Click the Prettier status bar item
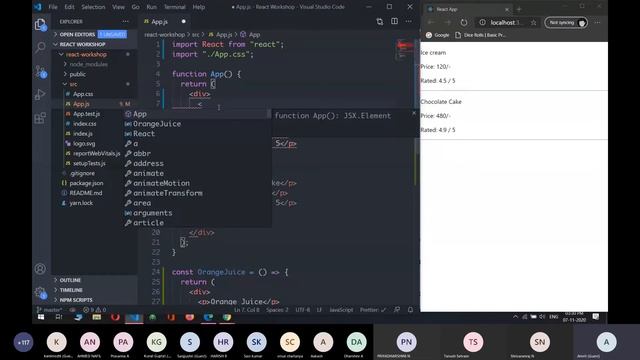 (372, 310)
